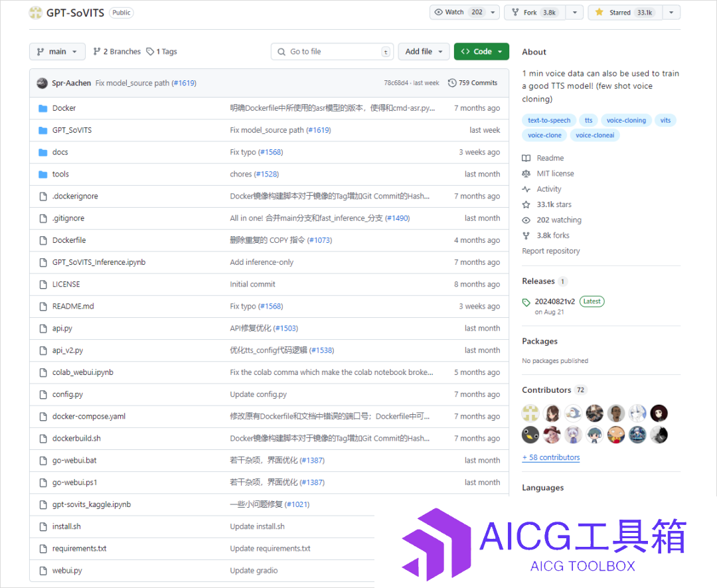
Task: Click the Activity pulse icon
Action: pyautogui.click(x=526, y=189)
